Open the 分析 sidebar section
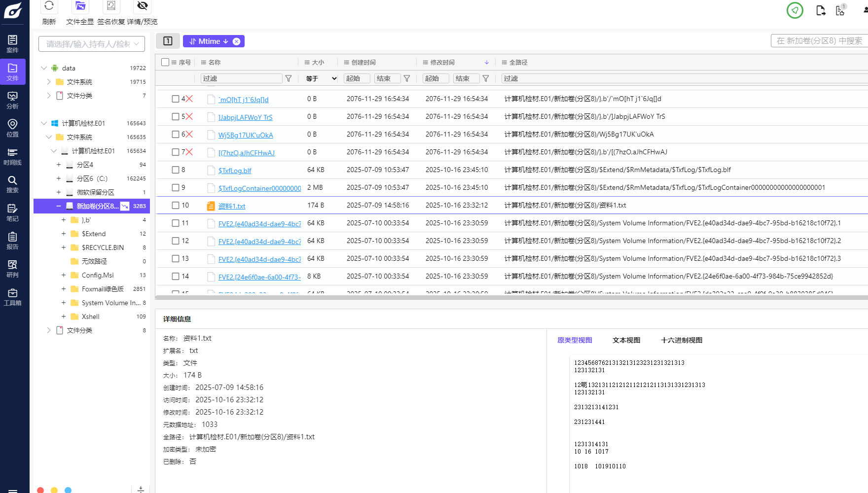Screen dimensions: 868x493 pos(12,100)
